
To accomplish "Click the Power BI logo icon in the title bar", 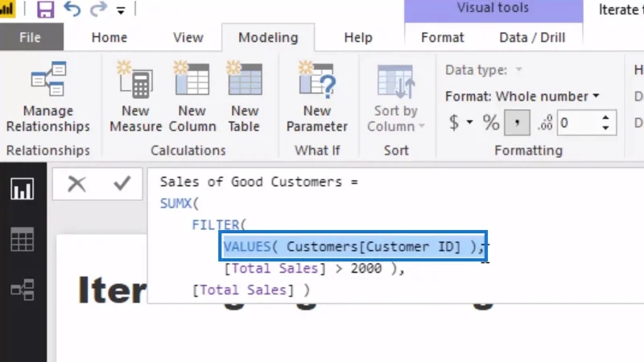I will (x=7, y=9).
